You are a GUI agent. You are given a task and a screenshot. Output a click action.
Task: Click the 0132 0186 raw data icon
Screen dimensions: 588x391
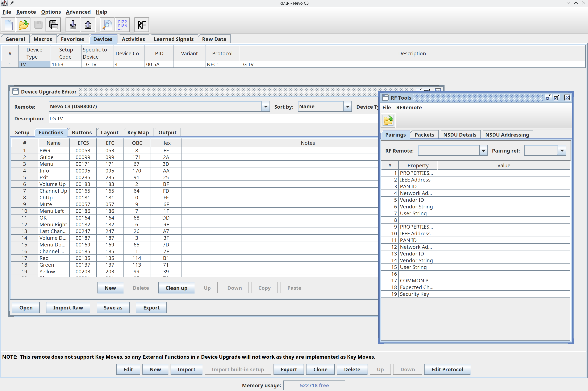[x=122, y=25]
